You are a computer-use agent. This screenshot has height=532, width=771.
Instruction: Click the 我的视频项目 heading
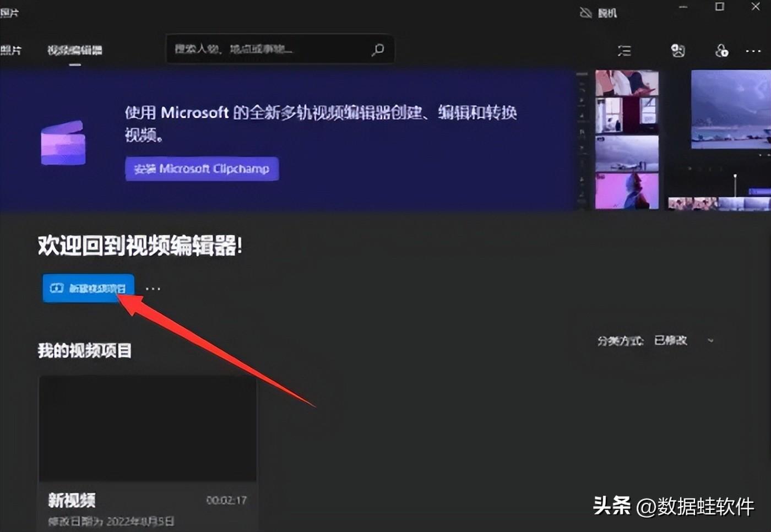coord(85,350)
